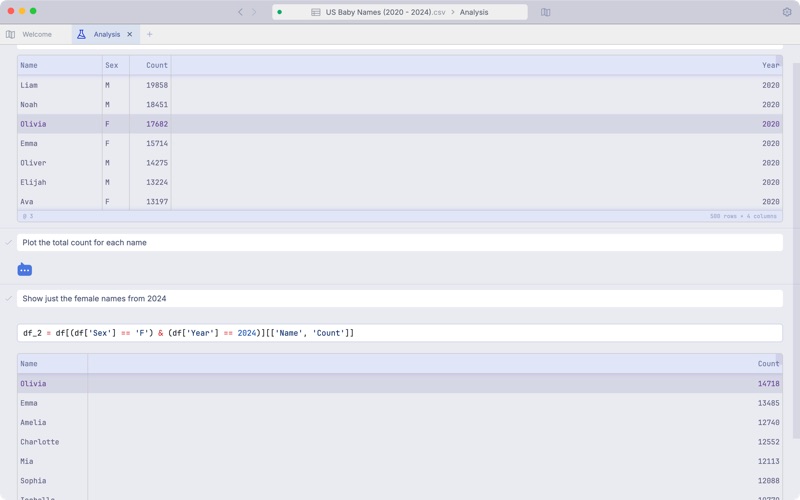Select the Mia row

(400, 461)
